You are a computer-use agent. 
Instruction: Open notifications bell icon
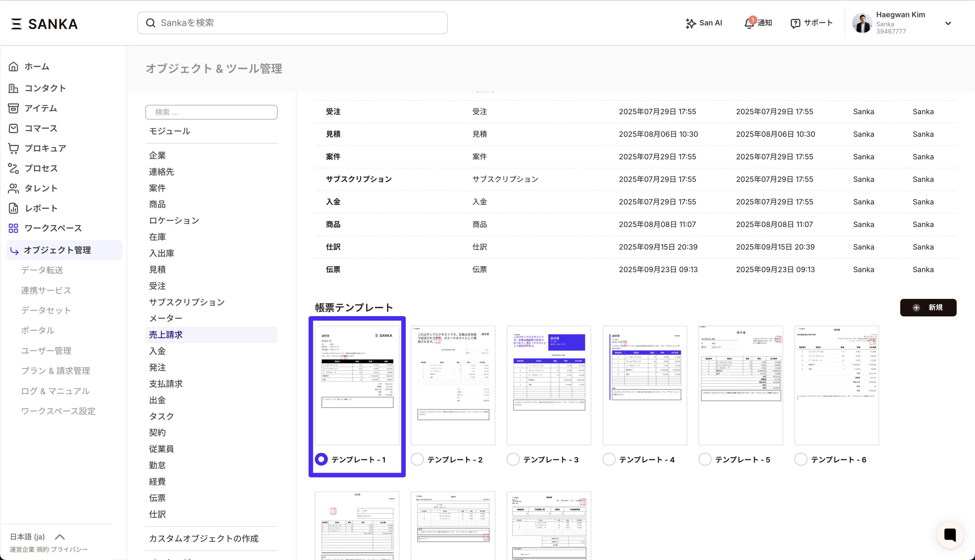[x=749, y=23]
